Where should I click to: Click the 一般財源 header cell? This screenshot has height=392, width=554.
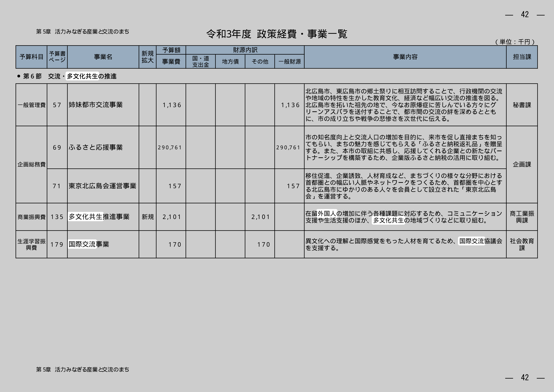tap(289, 62)
